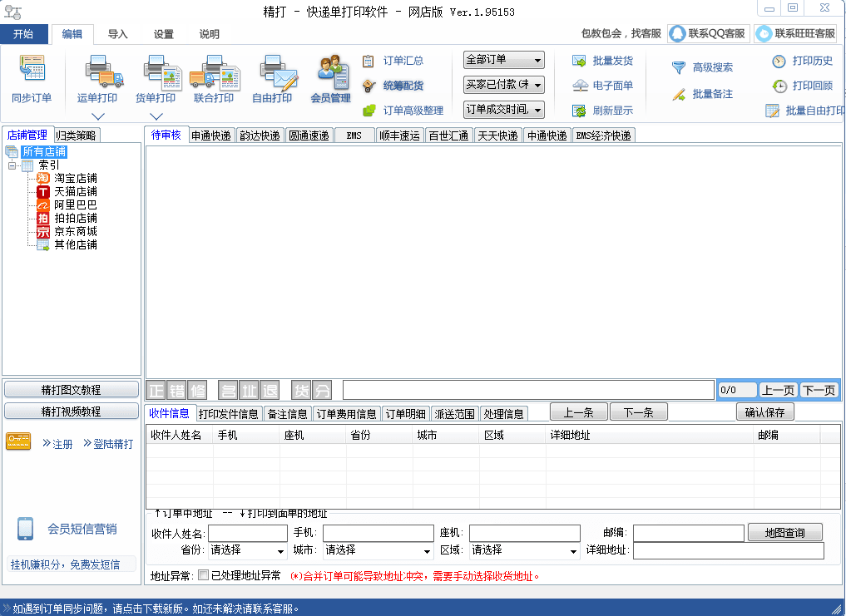The height and width of the screenshot is (616, 846).
Task: Click 统筹配货 allocation icon
Action: click(369, 86)
